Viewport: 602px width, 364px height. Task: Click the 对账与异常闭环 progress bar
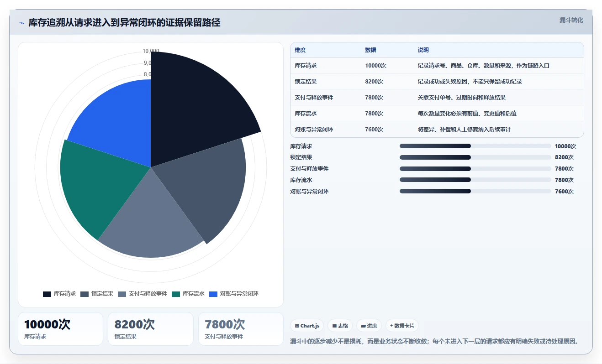tap(475, 192)
